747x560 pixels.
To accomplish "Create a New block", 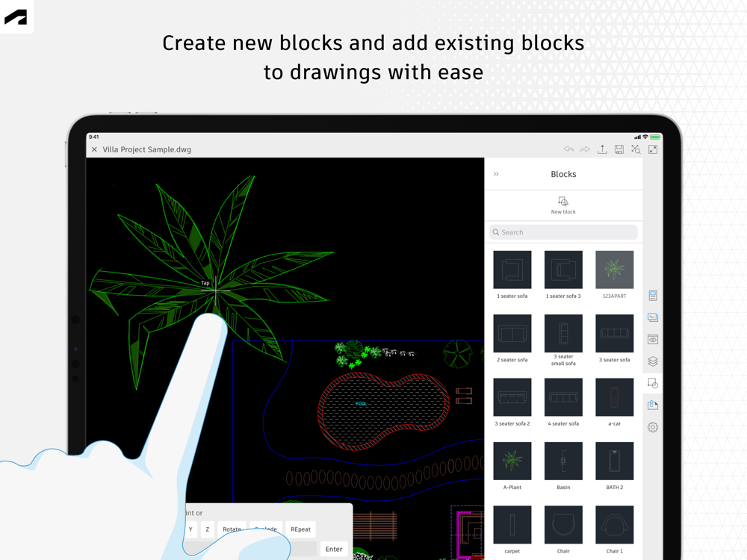I will tap(563, 205).
